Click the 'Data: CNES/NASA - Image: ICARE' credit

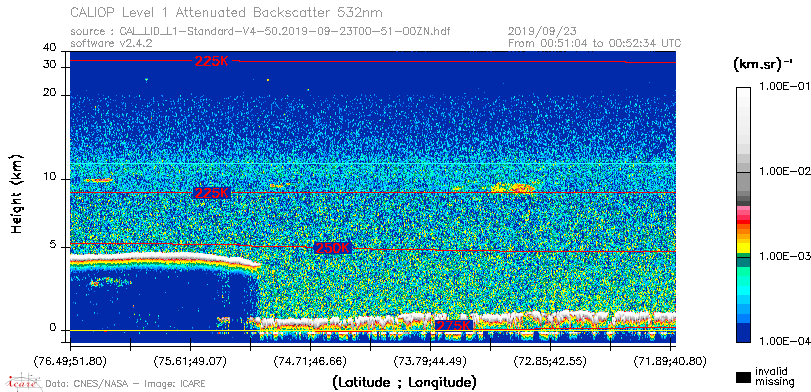pyautogui.click(x=126, y=384)
